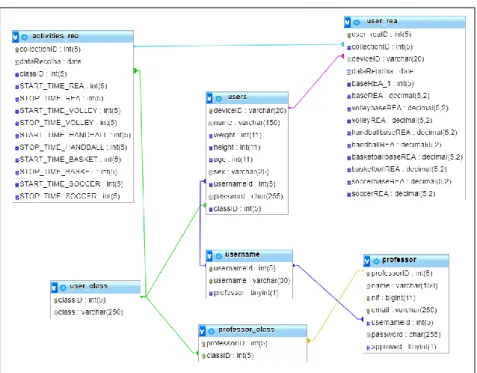The height and width of the screenshot is (373, 477).
Task: Click the username table title
Action: (x=242, y=254)
